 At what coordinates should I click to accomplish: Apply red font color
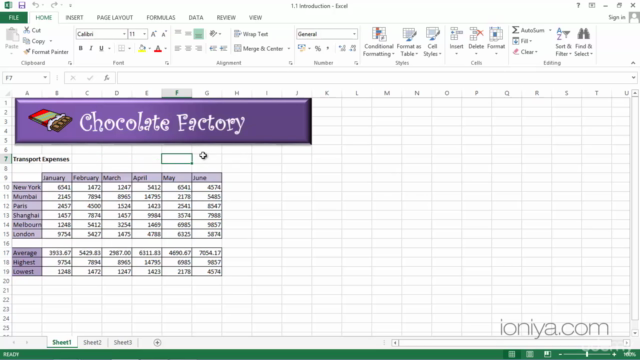(158, 49)
